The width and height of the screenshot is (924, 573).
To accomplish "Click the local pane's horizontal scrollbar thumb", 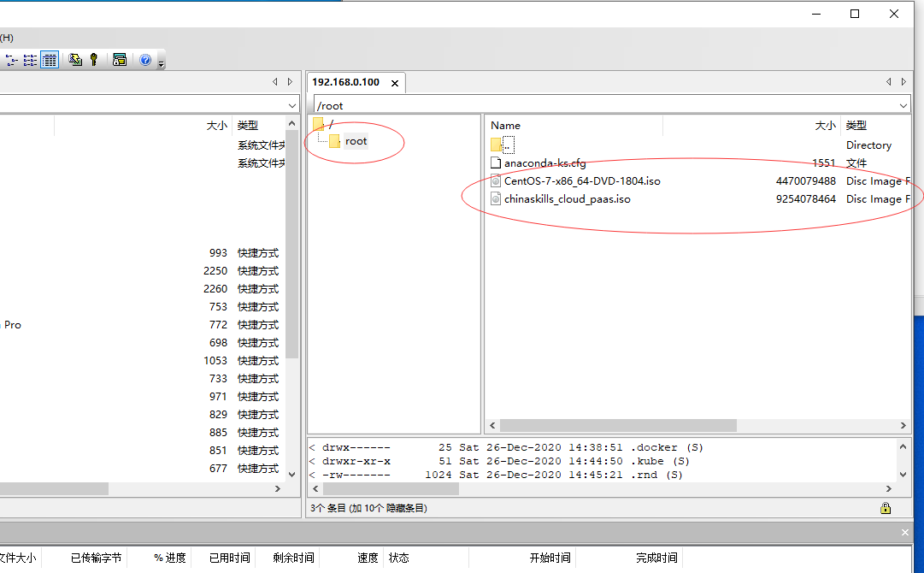I will point(54,488).
